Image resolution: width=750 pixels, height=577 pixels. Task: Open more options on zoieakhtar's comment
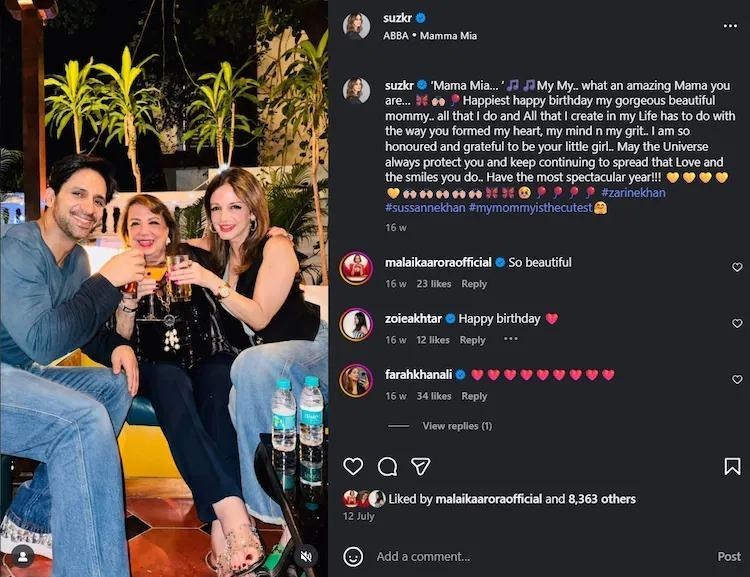click(x=510, y=340)
